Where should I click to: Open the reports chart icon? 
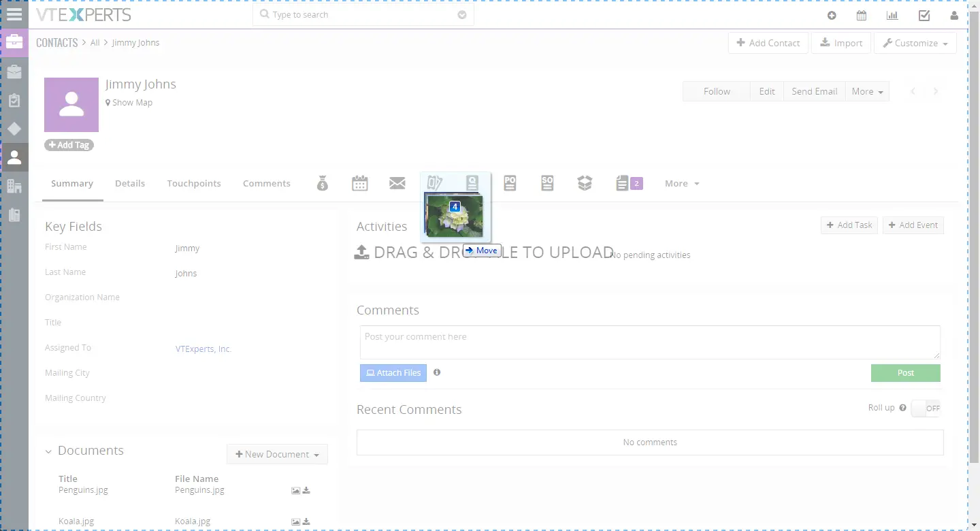tap(892, 15)
